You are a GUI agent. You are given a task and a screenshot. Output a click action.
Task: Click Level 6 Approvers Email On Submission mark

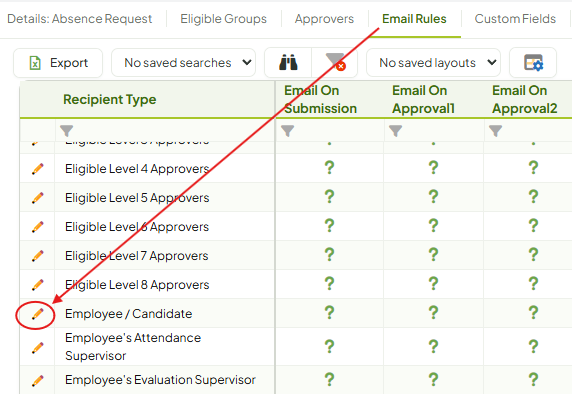pyautogui.click(x=329, y=226)
